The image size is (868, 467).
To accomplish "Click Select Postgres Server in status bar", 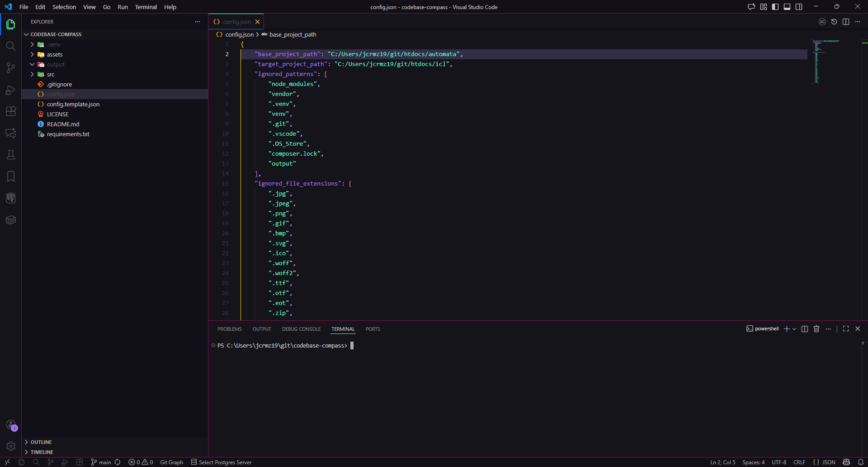I will coord(222,462).
